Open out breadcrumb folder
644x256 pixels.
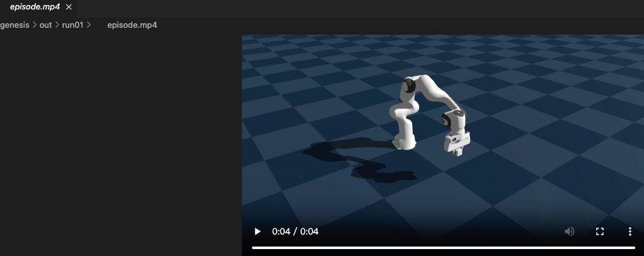click(x=45, y=25)
